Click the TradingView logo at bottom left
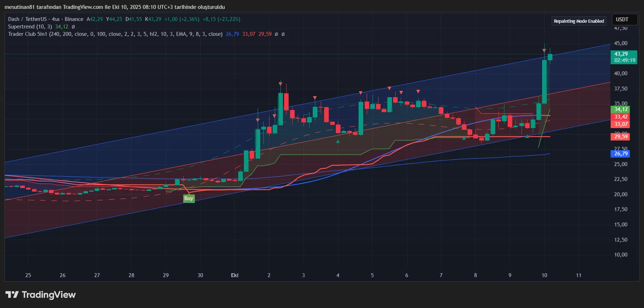The image size is (644, 308). [x=40, y=295]
